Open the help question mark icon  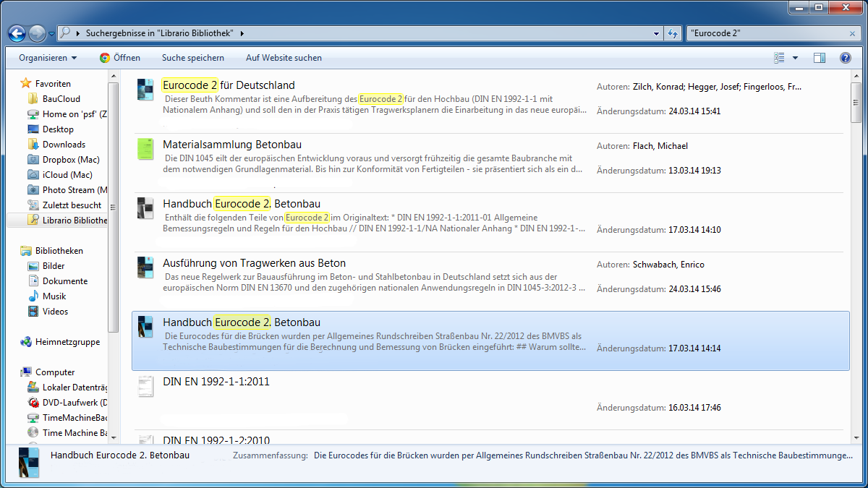click(845, 58)
